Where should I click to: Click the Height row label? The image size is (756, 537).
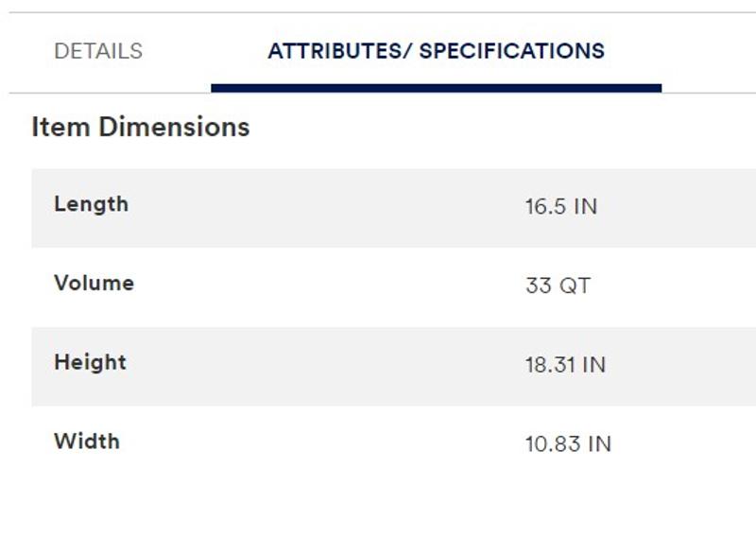click(x=90, y=362)
